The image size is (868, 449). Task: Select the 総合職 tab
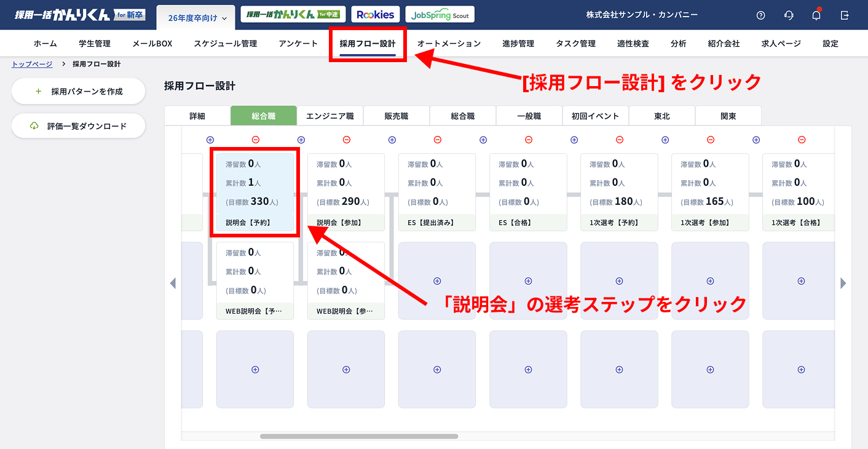coord(264,115)
